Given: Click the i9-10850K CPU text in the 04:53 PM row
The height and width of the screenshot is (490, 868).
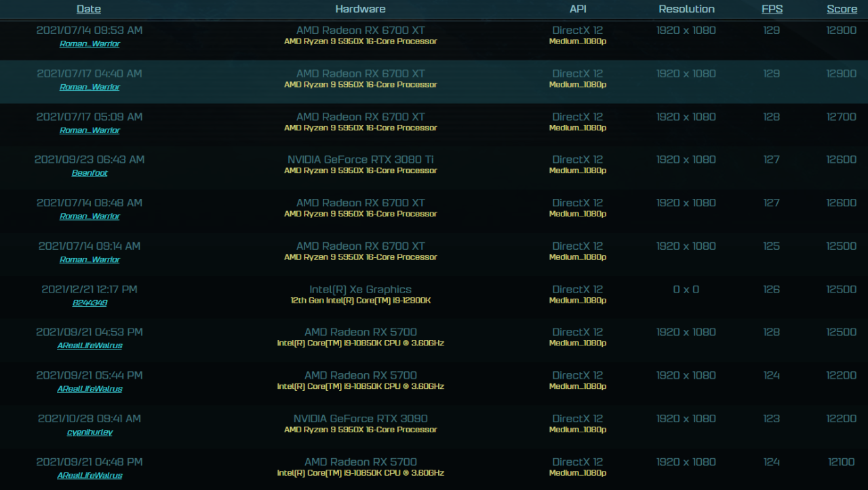Looking at the screenshot, I should [360, 343].
